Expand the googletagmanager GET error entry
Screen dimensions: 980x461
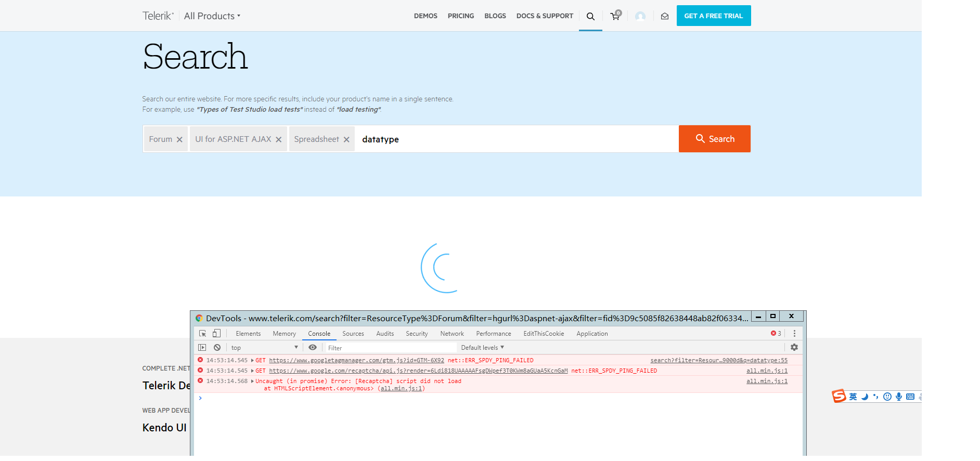[252, 361]
